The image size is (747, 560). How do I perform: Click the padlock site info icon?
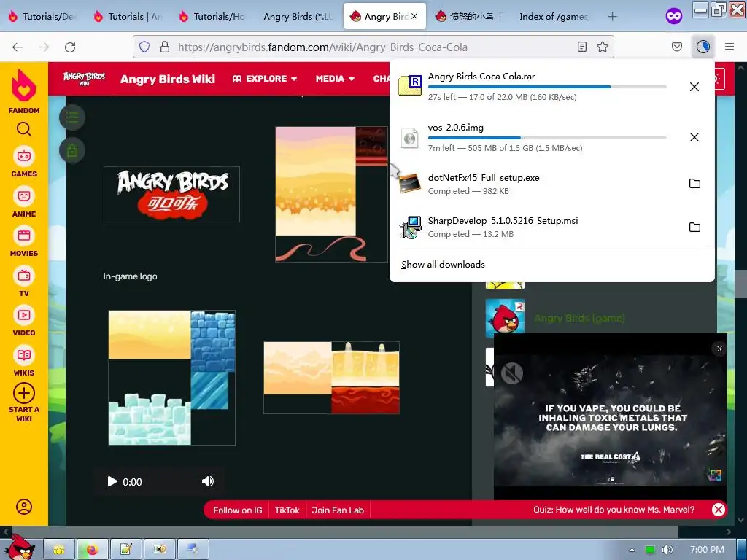[x=165, y=47]
